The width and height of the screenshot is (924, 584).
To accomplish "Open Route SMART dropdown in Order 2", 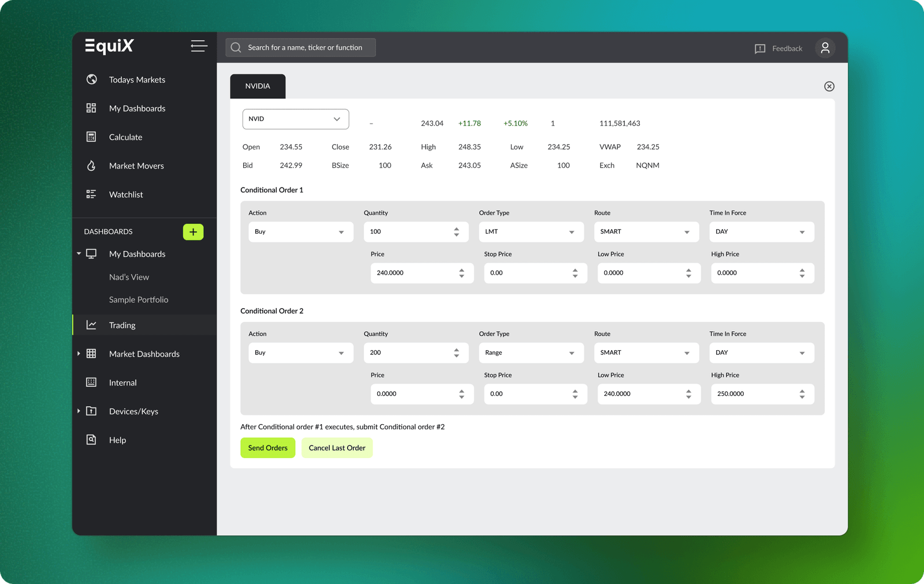I will pos(646,353).
